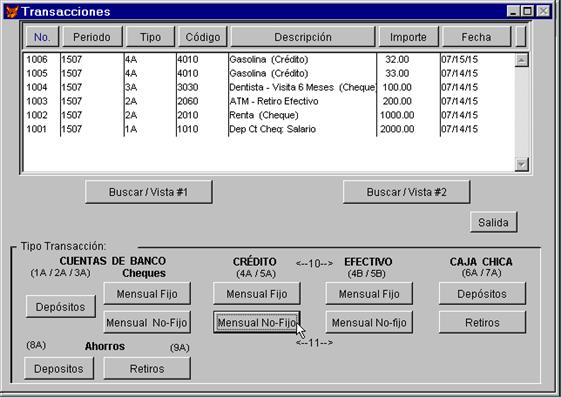Click the 33.00 amount cell
This screenshot has height=397, width=561.
[x=397, y=73]
